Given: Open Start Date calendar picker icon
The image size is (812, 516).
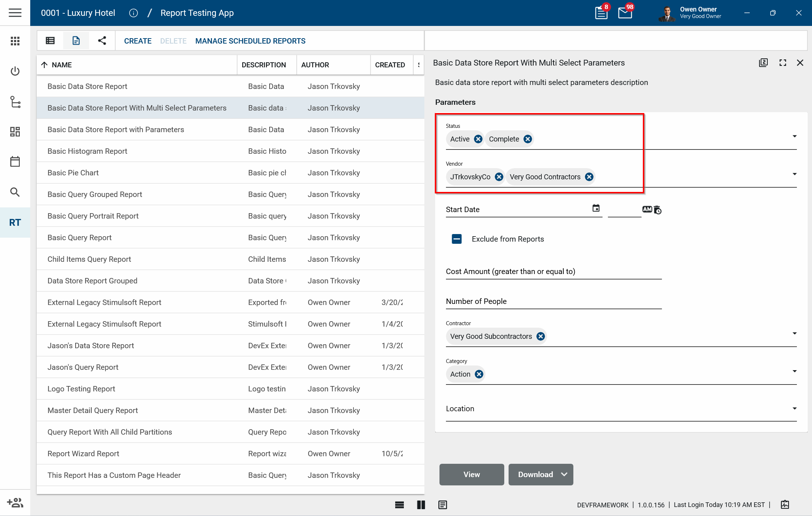Looking at the screenshot, I should [596, 208].
